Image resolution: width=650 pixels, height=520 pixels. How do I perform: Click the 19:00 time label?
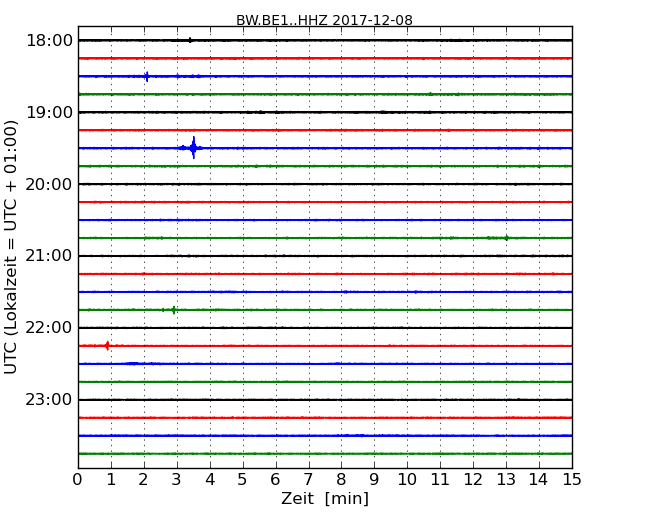[x=49, y=112]
